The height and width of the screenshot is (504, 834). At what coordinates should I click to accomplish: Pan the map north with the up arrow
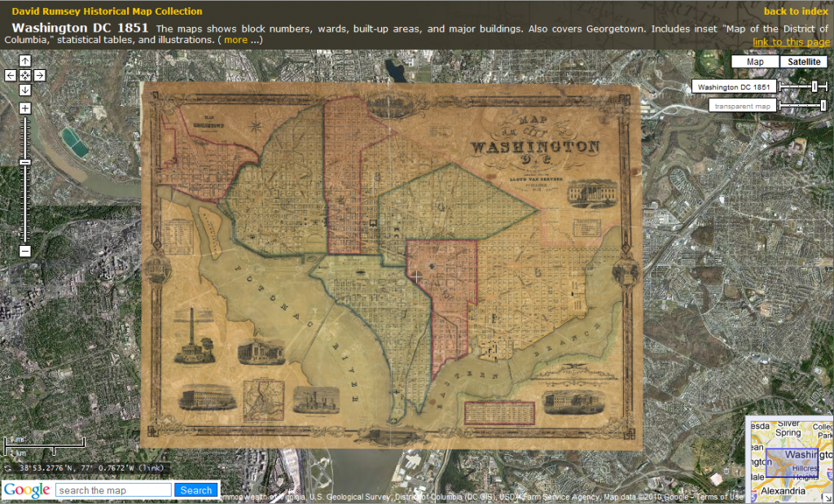coord(25,61)
